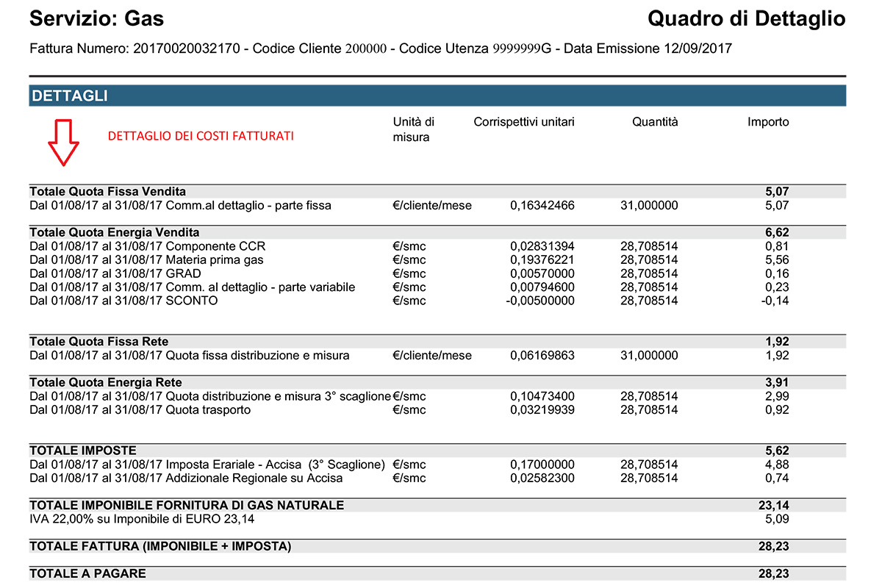
Task: Click the Importo column header
Action: coord(768,122)
